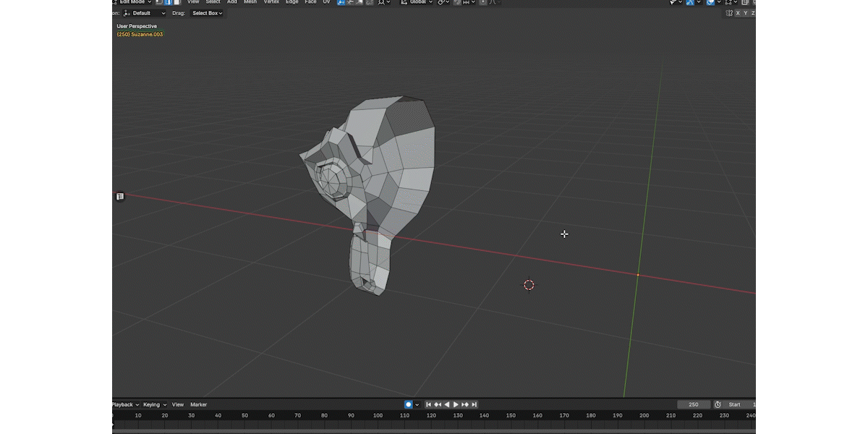Toggle Y axis mirror
The image size is (868, 434).
pyautogui.click(x=745, y=13)
